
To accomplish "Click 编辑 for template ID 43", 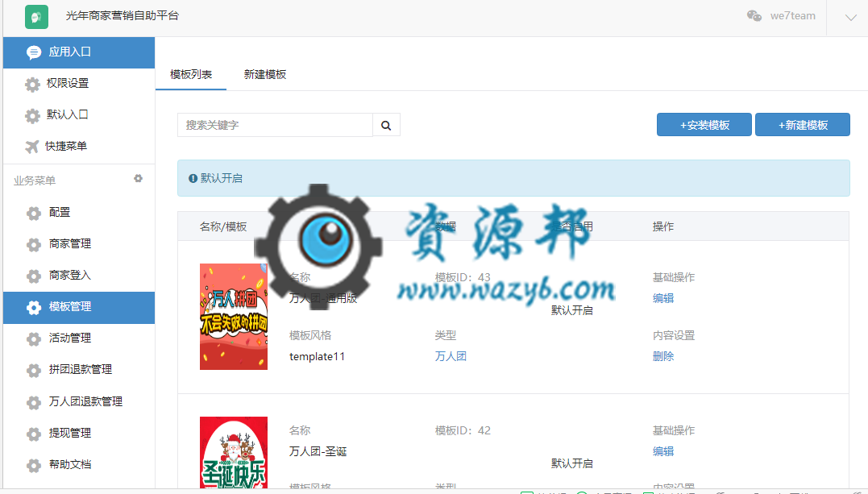I will (663, 298).
